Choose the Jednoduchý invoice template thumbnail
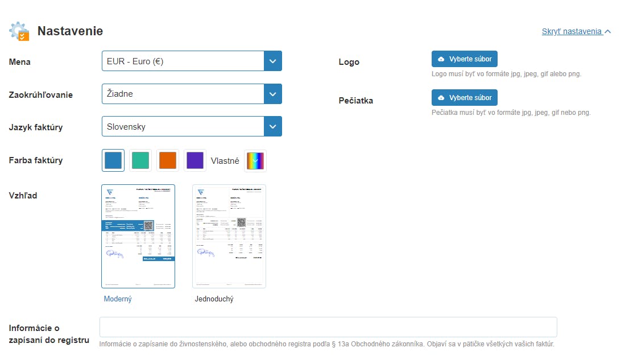Image resolution: width=625 pixels, height=364 pixels. click(x=229, y=236)
